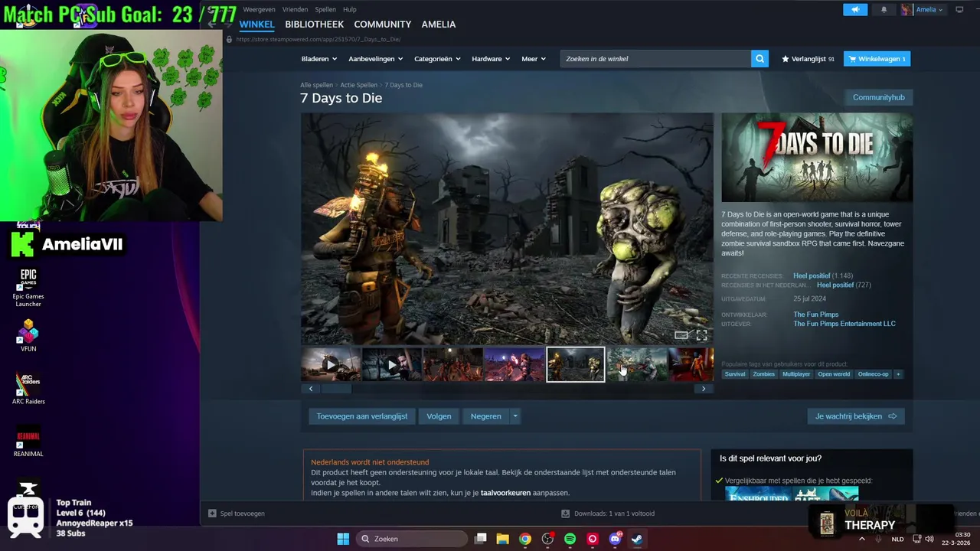Image resolution: width=980 pixels, height=551 pixels.
Task: Open Task View on taskbar
Action: point(480,539)
